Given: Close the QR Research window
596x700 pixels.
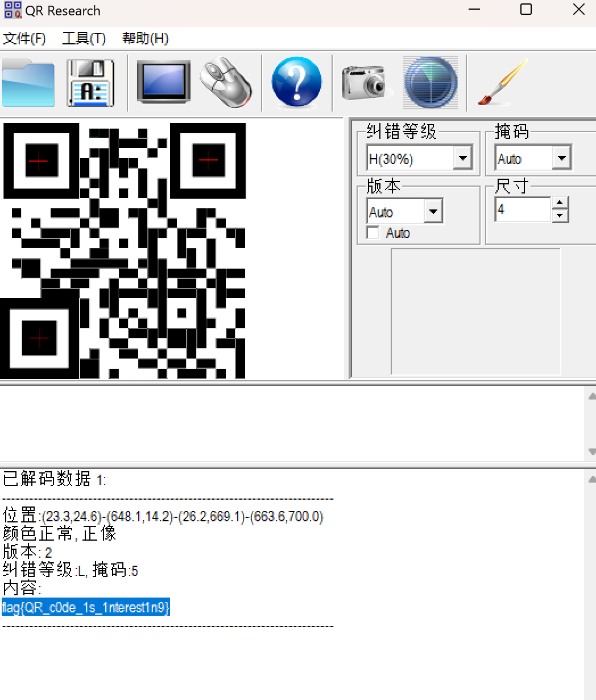Looking at the screenshot, I should tap(579, 9).
